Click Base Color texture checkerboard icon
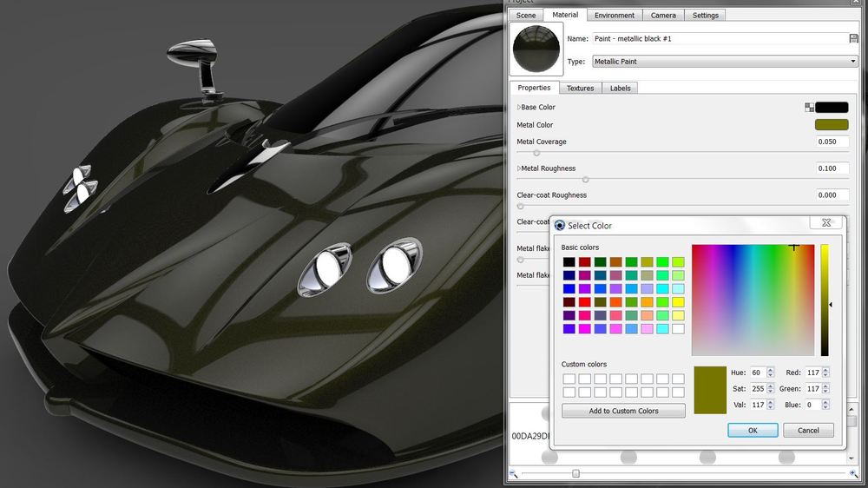Screen dimensions: 868x488 pyautogui.click(x=810, y=108)
